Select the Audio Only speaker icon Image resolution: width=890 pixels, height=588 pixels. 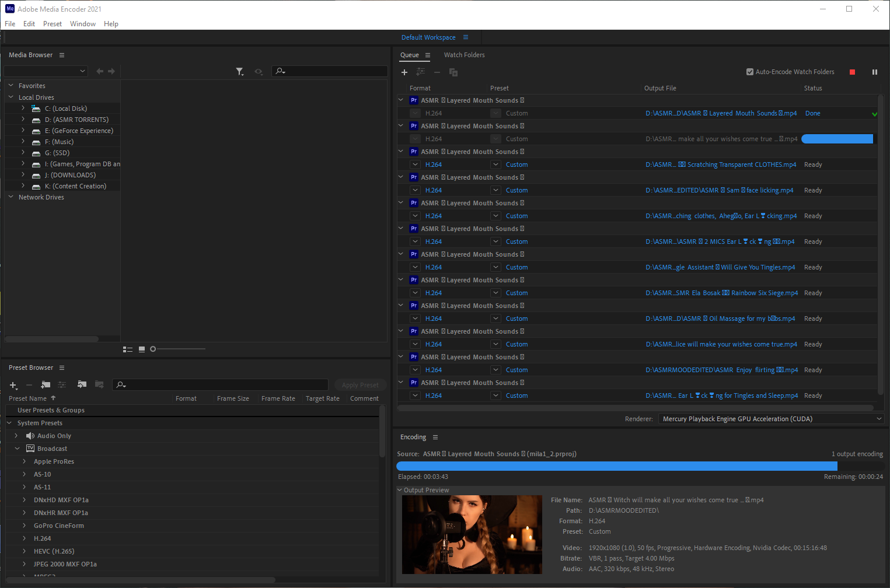click(30, 436)
